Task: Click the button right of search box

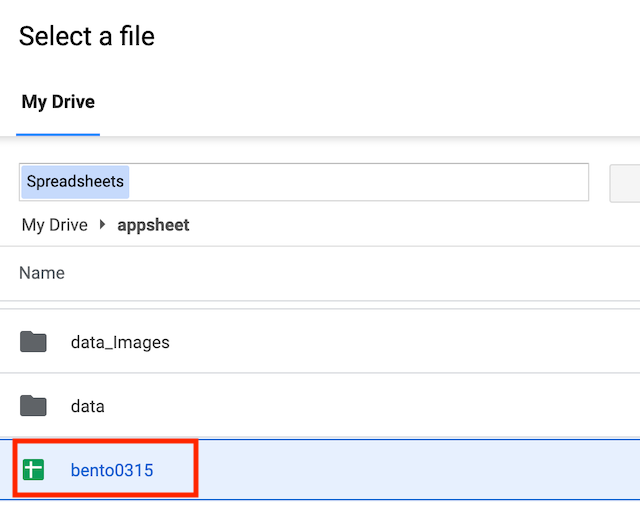Action: click(x=624, y=183)
